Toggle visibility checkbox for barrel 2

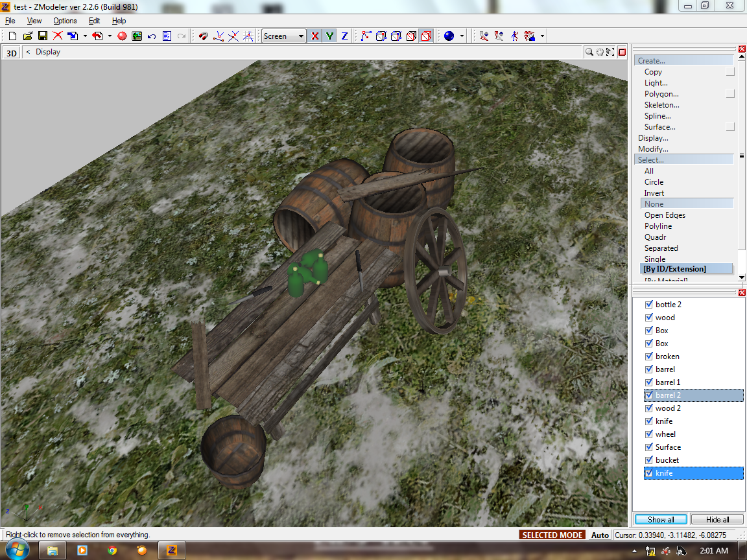649,395
